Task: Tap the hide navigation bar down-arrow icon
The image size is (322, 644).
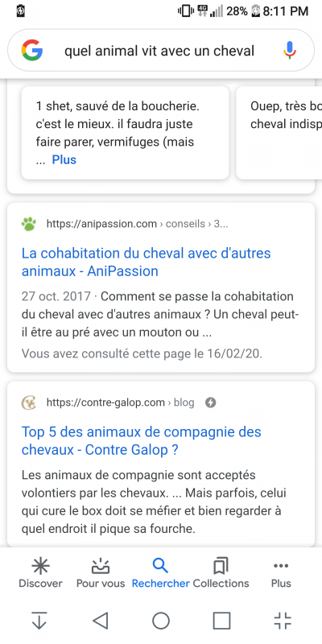Action: click(x=39, y=621)
